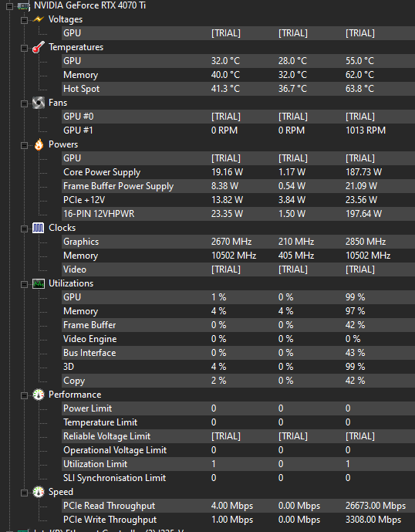The height and width of the screenshot is (532, 415).
Task: Click the Performance gauge icon
Action: coord(39,395)
